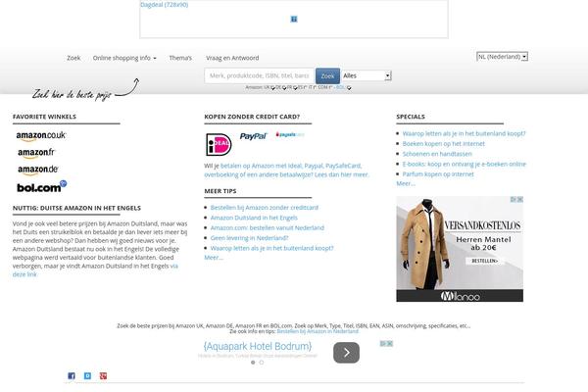Open 'E-books: koop en ontvang' link
588x392 pixels.
(x=465, y=164)
